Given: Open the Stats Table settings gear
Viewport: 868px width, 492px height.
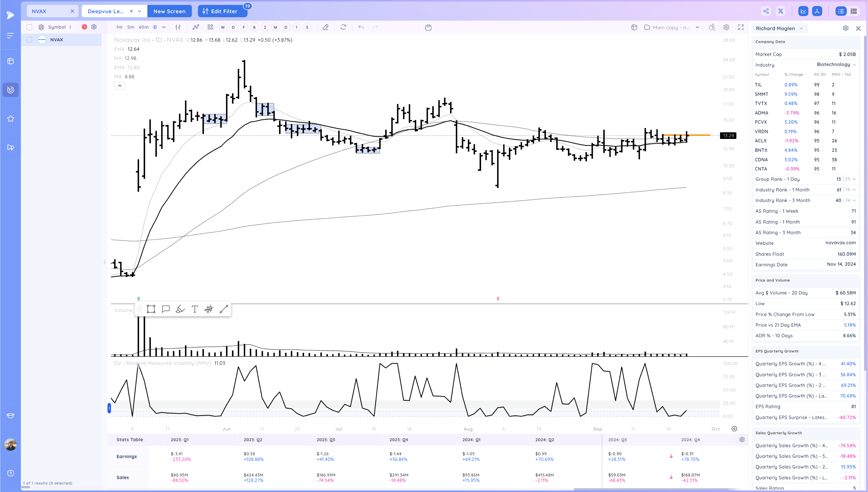Looking at the screenshot, I should pyautogui.click(x=742, y=439).
